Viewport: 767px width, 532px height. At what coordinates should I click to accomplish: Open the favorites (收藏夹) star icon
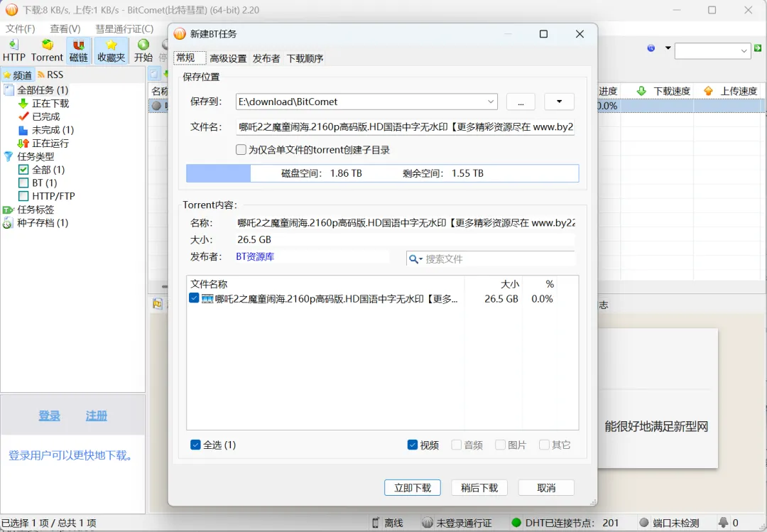click(111, 45)
